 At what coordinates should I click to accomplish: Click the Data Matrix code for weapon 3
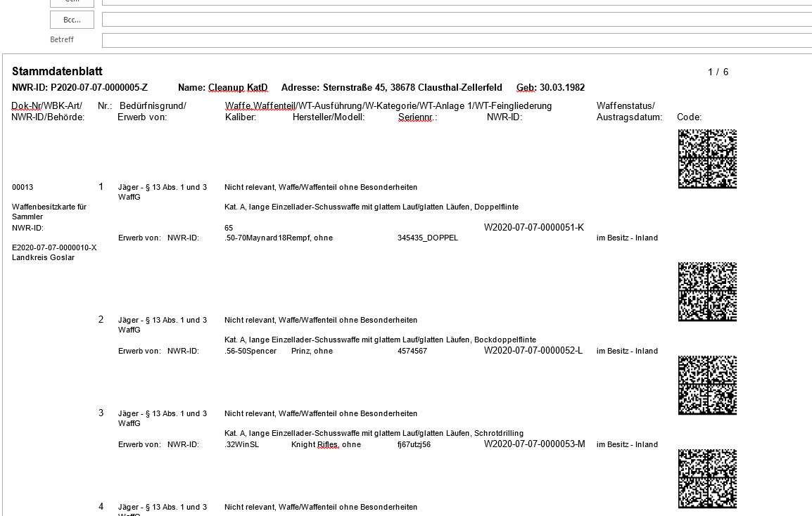707,385
